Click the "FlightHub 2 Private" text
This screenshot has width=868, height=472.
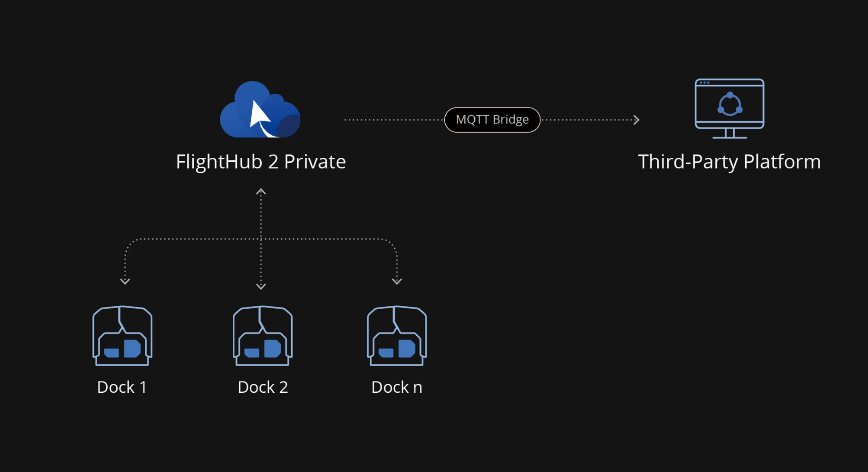261,162
